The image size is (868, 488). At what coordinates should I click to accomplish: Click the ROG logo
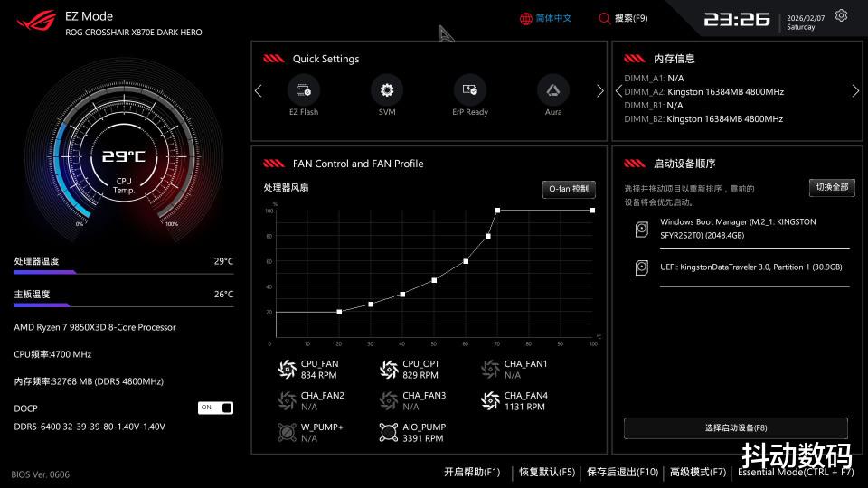coord(36,21)
